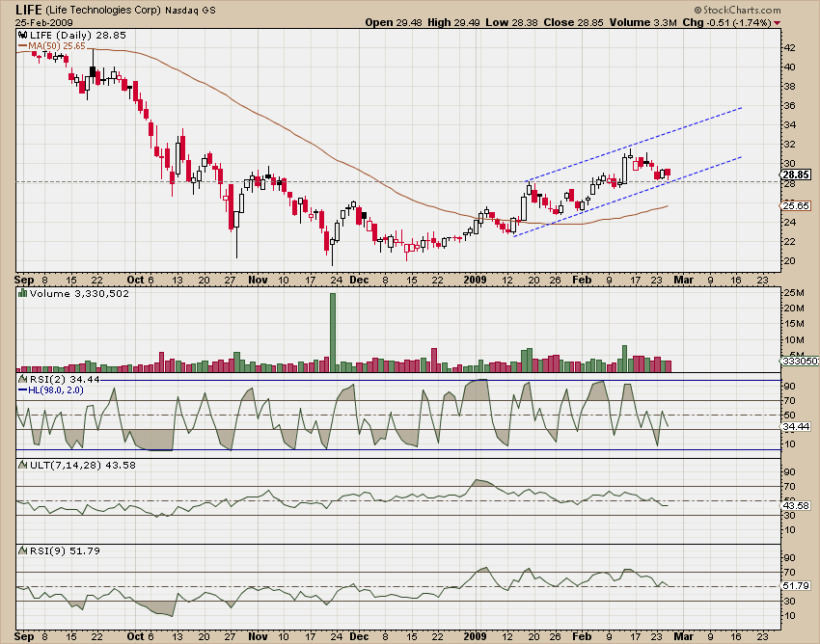
Task: Click the "High 29.49" value
Action: click(453, 22)
